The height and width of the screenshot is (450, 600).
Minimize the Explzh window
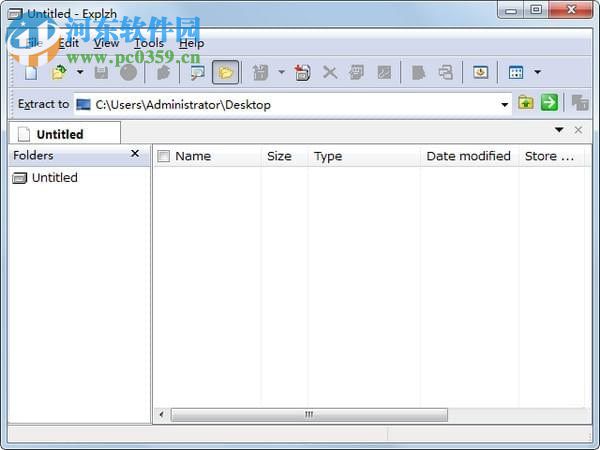(x=511, y=10)
